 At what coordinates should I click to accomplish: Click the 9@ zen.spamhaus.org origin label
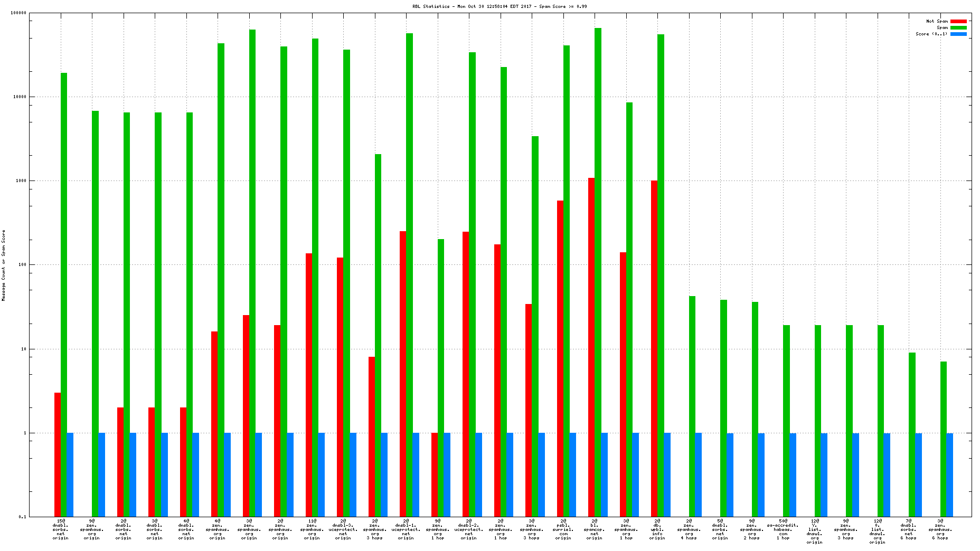[92, 529]
